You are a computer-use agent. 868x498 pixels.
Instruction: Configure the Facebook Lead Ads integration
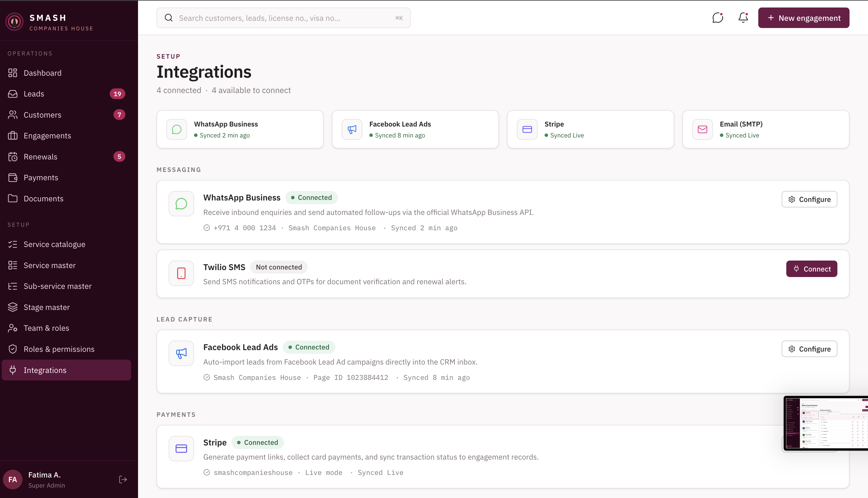[x=809, y=349]
